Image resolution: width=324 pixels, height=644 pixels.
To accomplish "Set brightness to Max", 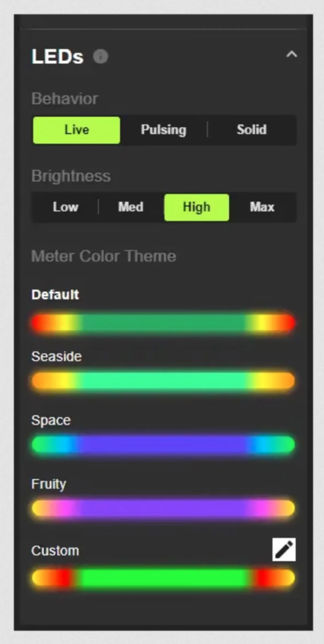I will pyautogui.click(x=262, y=207).
